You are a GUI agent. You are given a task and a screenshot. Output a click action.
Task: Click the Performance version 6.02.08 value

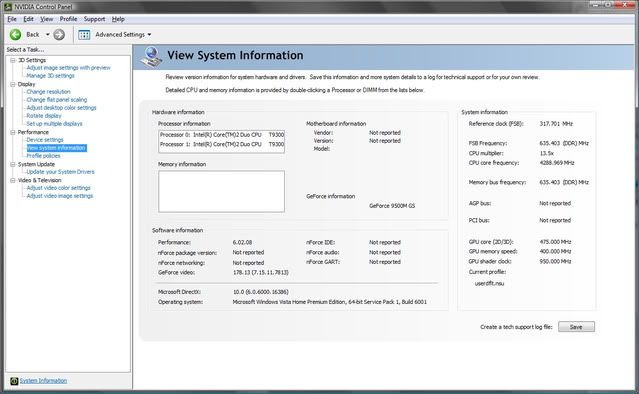[242, 242]
